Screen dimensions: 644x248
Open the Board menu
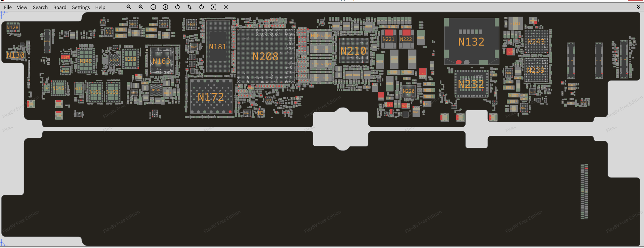[60, 7]
